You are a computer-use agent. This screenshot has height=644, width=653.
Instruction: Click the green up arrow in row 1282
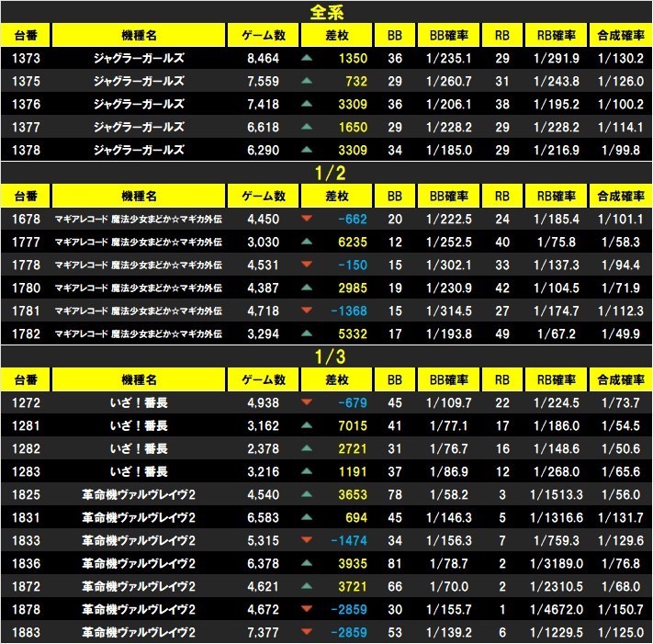click(307, 447)
